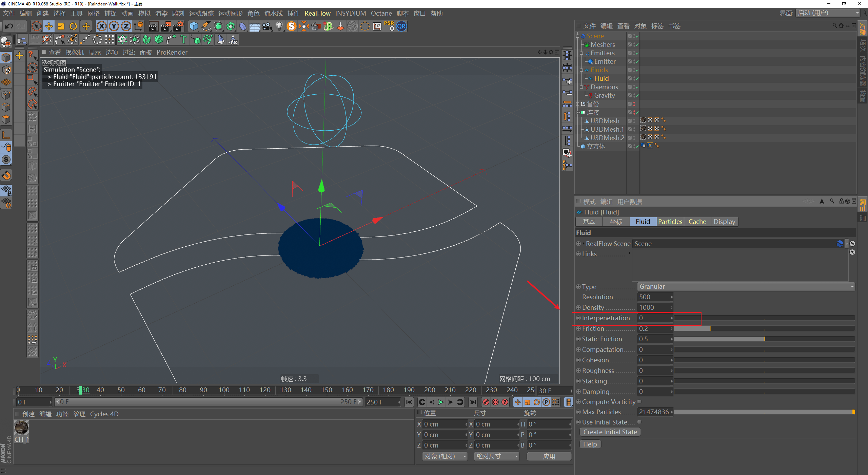868x475 pixels.
Task: Click the Help button
Action: (x=590, y=444)
